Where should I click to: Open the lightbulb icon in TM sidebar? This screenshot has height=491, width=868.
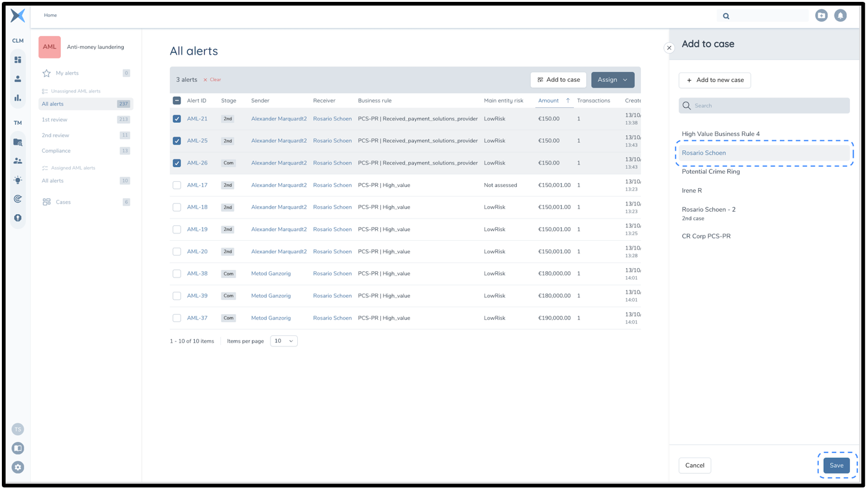coord(18,180)
